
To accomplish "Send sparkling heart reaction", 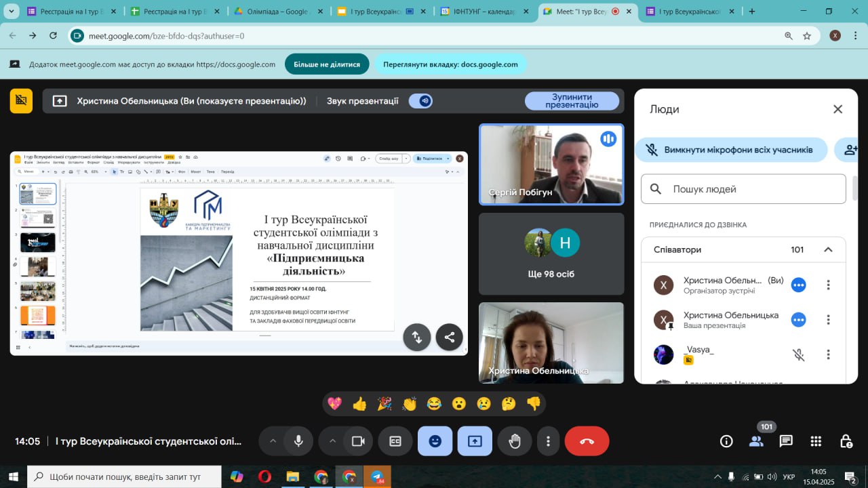I will coord(334,404).
